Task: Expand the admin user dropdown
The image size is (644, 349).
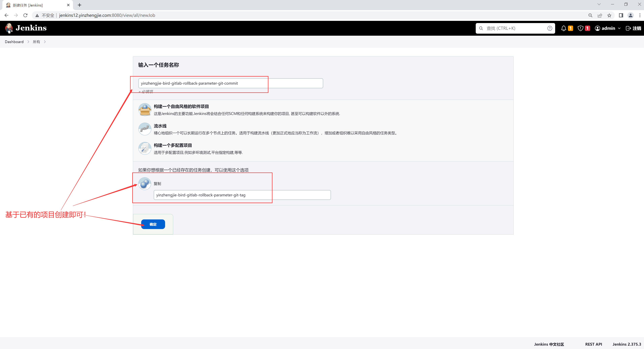Action: [619, 28]
